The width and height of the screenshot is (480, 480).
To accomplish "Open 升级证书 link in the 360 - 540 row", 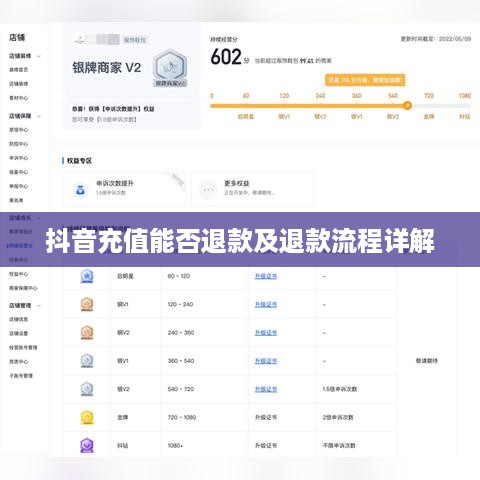I will click(x=266, y=361).
